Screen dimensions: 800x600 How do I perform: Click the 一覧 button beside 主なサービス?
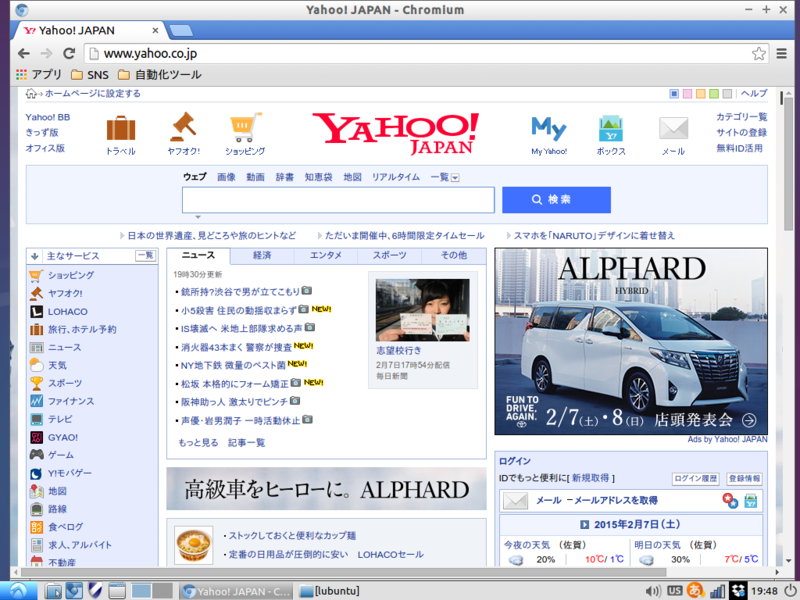pos(146,256)
